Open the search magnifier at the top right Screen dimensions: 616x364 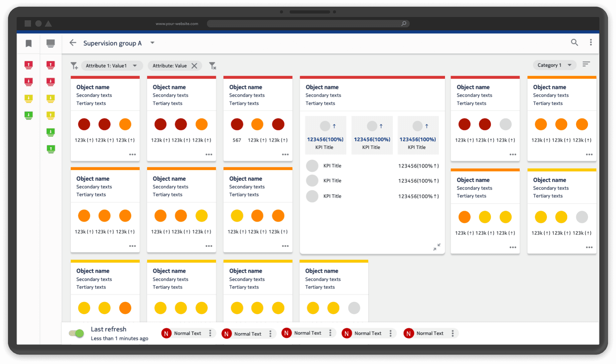coord(574,43)
